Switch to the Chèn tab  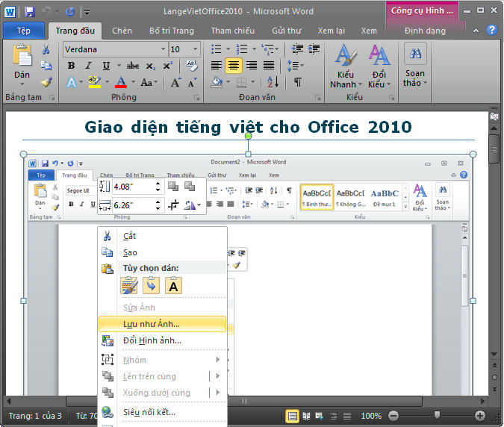point(122,31)
